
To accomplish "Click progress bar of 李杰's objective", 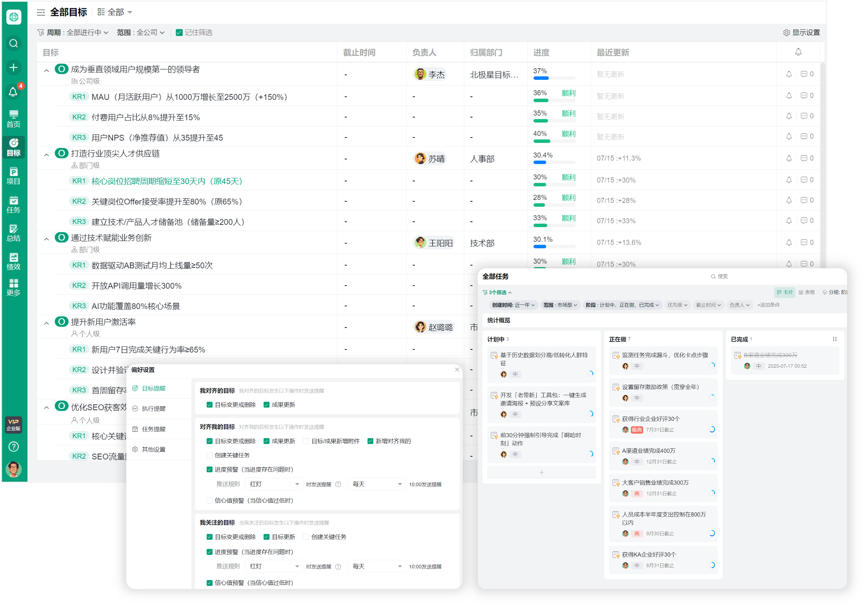I will pyautogui.click(x=554, y=78).
